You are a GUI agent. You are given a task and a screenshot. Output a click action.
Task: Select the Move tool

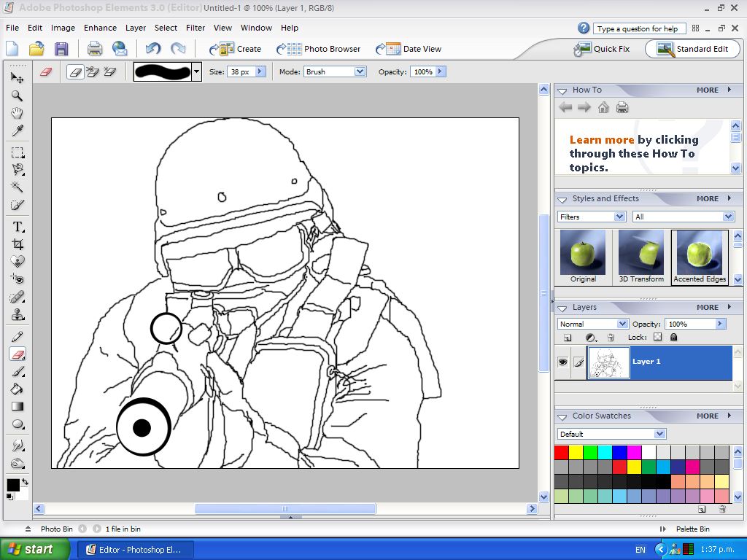(18, 77)
